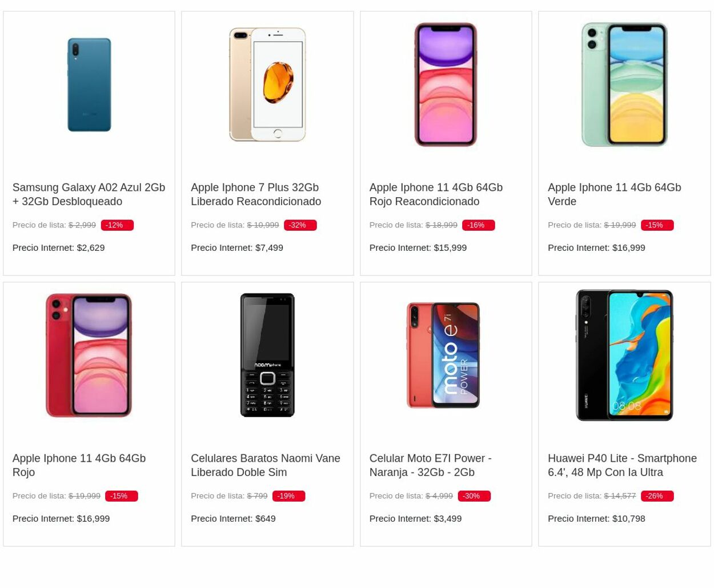Open the Huawei P40 Lite Smartphone link
This screenshot has width=714, height=588.
622,465
